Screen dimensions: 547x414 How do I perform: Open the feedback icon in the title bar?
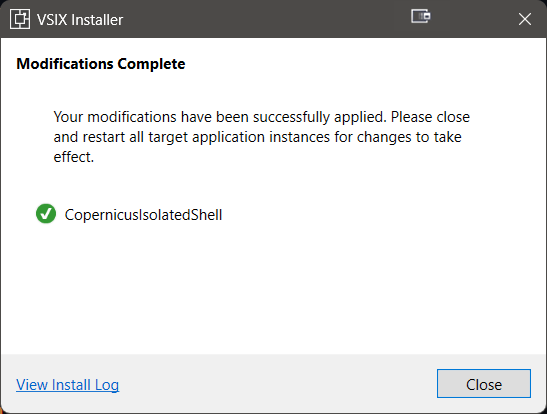click(420, 16)
